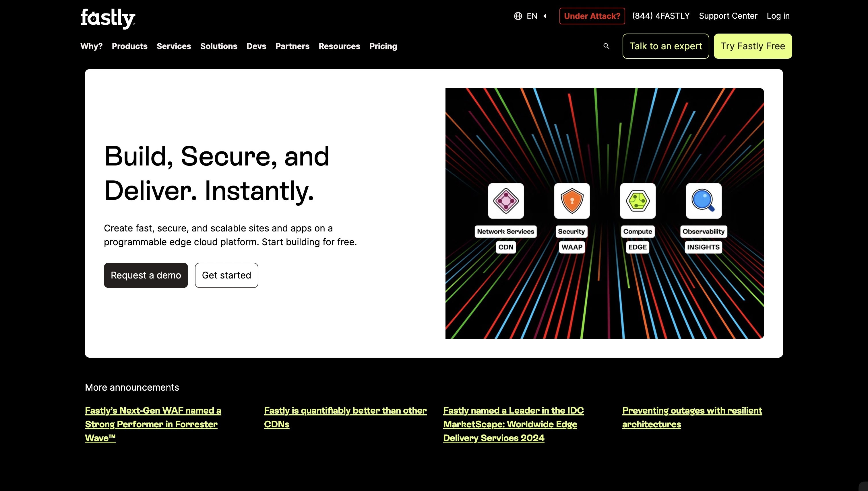Click the Observability magnifying glass icon
This screenshot has width=868, height=491.
(704, 201)
